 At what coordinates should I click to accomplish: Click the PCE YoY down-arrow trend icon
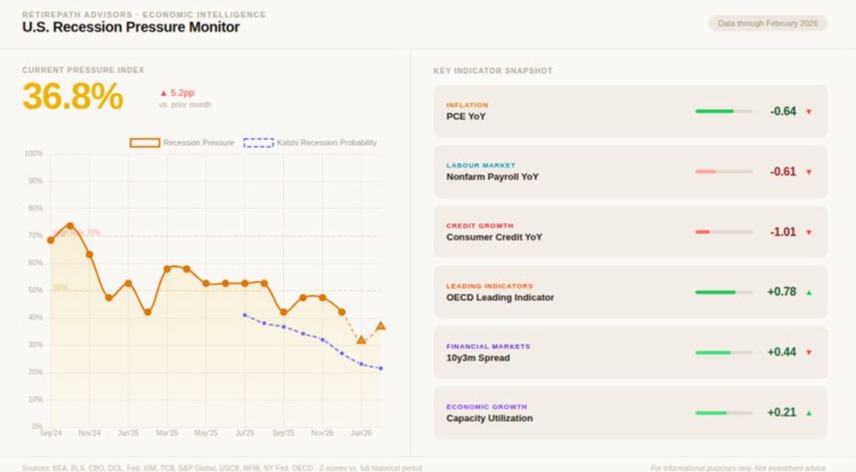(x=809, y=112)
